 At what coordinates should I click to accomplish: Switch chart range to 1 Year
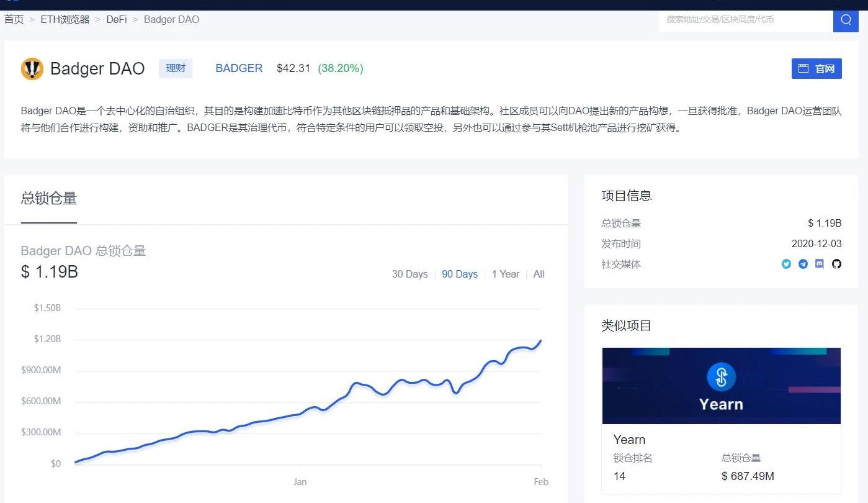pos(505,274)
